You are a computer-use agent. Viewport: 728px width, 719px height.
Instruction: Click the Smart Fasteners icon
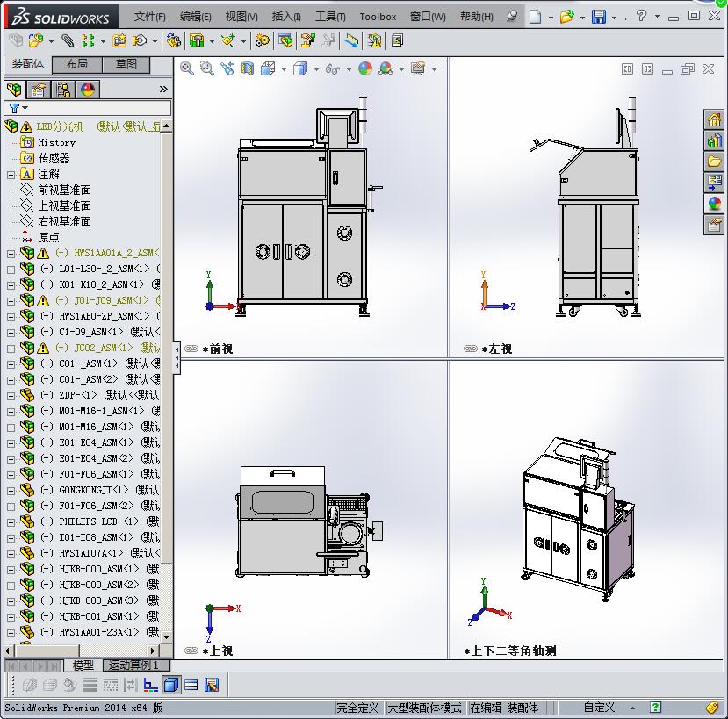(x=119, y=41)
